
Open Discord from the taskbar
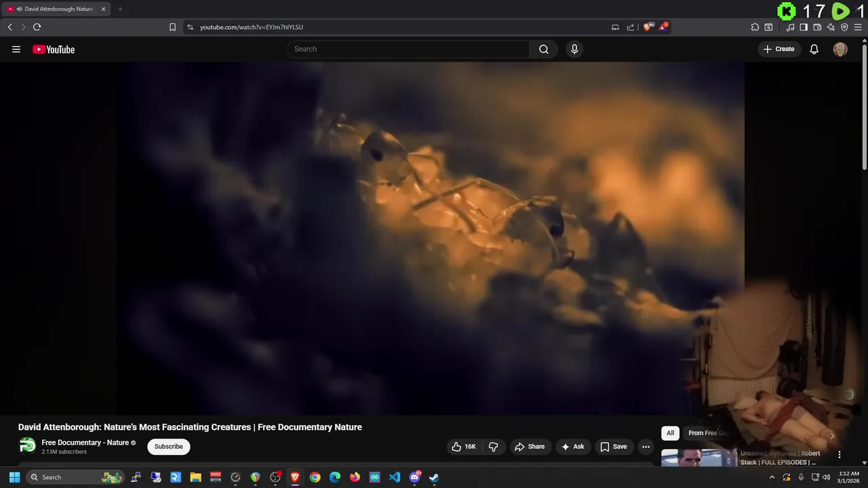point(414,477)
